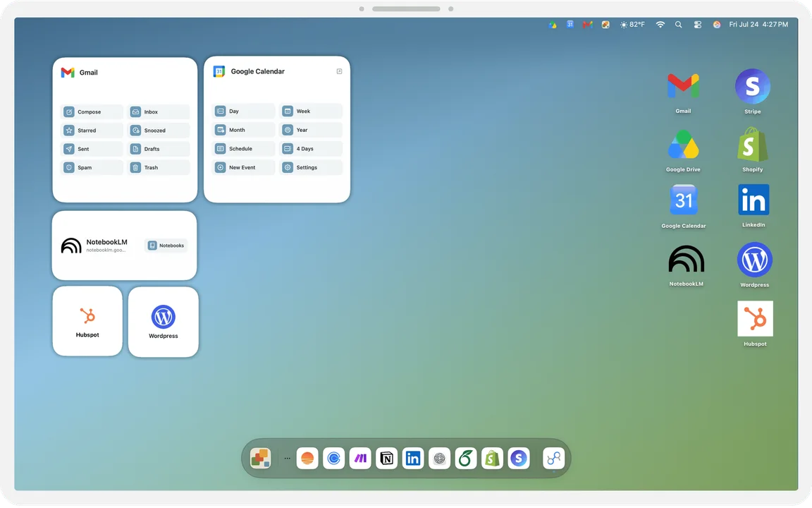Click the purple Make icon in the dock
The height and width of the screenshot is (508, 812).
tap(360, 458)
